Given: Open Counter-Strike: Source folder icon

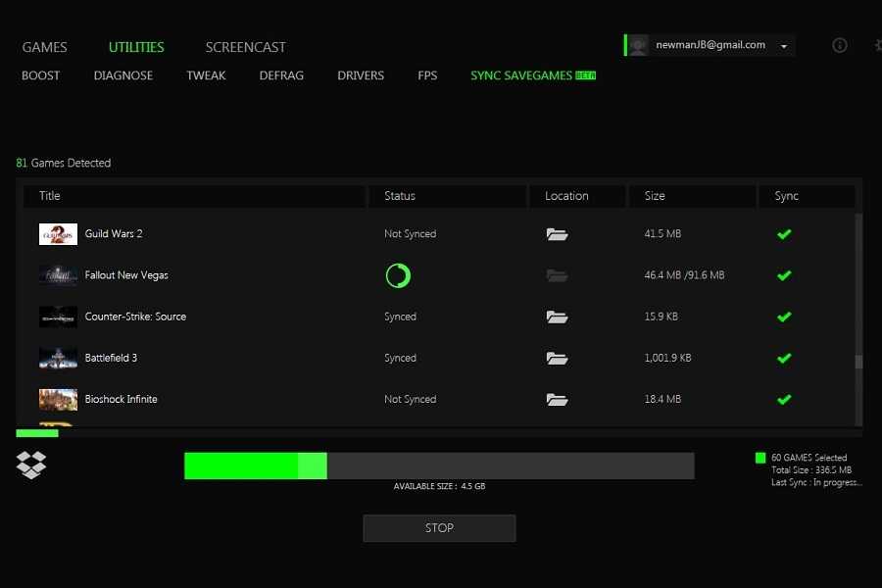Looking at the screenshot, I should point(557,317).
